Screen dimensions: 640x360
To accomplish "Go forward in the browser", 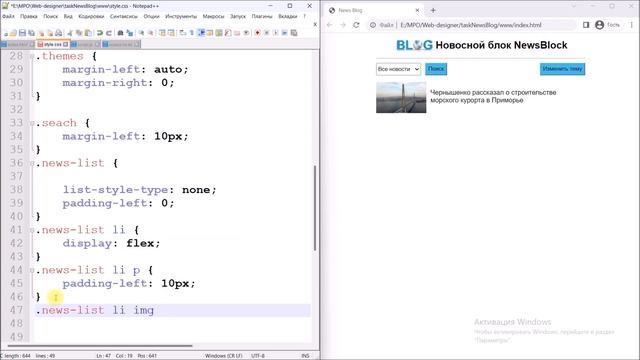I will (x=343, y=25).
